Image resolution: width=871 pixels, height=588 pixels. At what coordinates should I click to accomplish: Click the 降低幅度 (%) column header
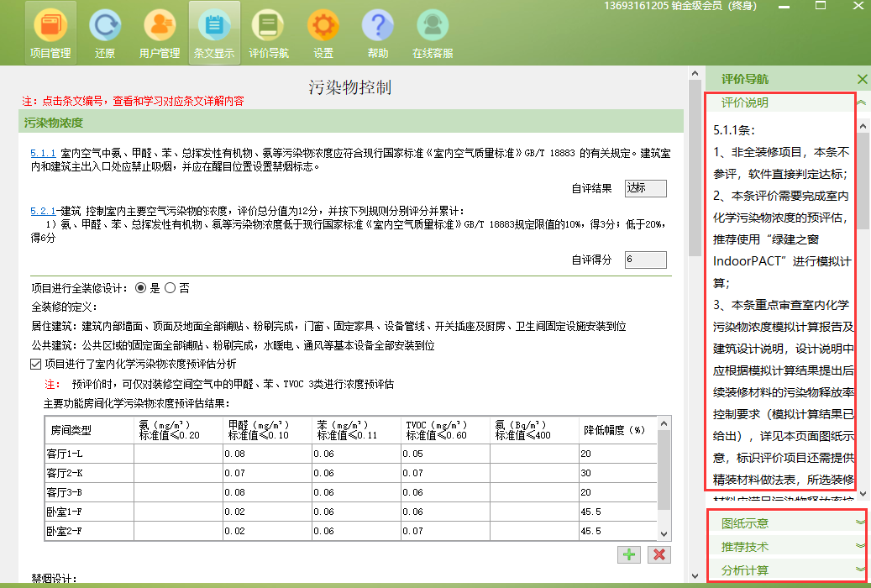617,430
